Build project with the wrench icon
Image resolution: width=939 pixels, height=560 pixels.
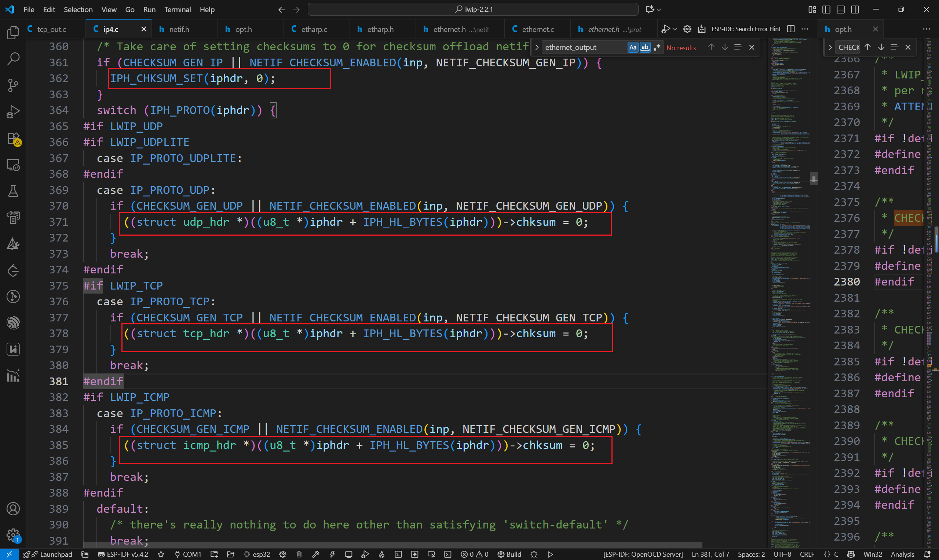316,554
